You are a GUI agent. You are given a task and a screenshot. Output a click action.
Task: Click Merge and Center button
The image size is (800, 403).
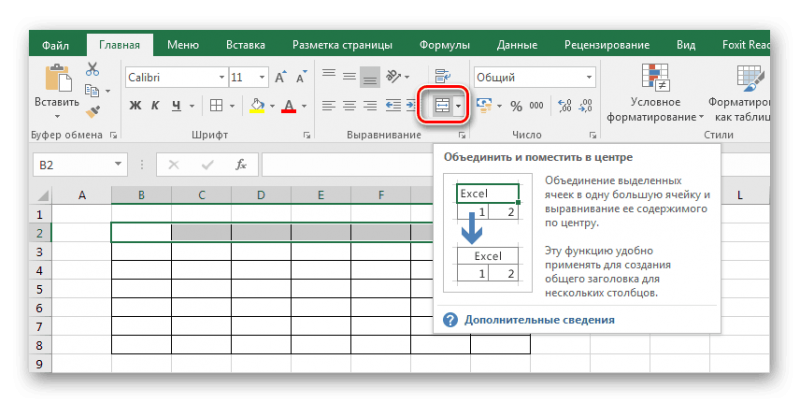(x=442, y=106)
